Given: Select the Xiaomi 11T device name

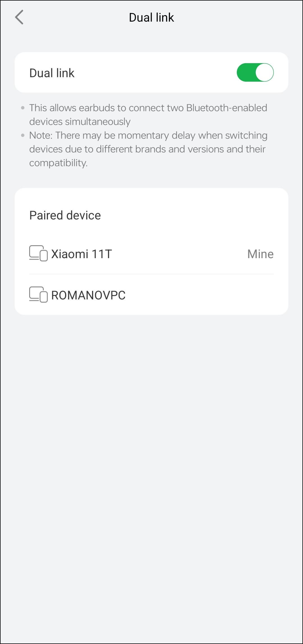Looking at the screenshot, I should coord(81,254).
